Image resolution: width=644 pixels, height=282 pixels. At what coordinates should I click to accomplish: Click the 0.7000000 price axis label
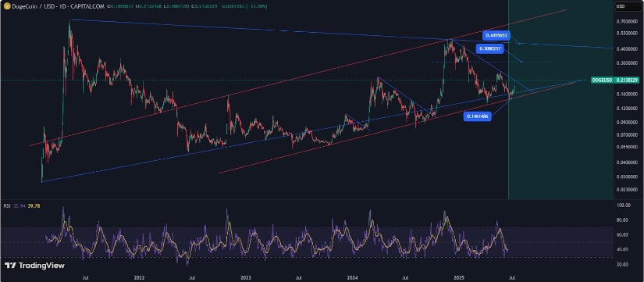click(626, 21)
